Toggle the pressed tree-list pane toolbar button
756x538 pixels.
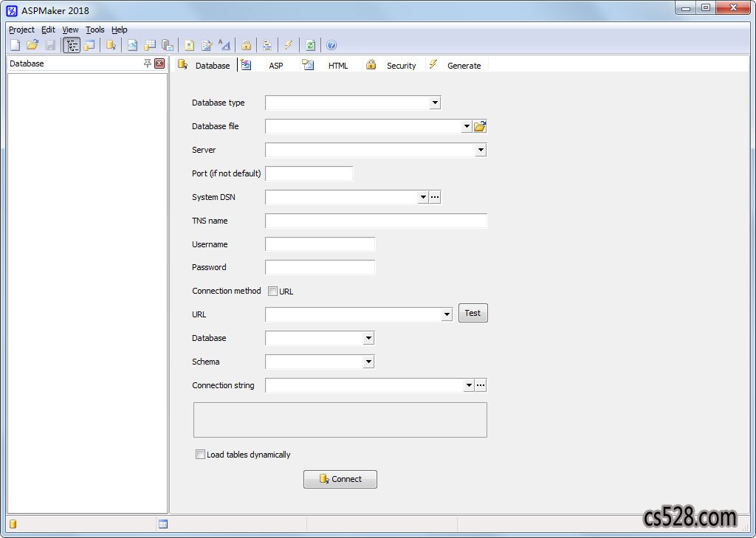pos(72,45)
